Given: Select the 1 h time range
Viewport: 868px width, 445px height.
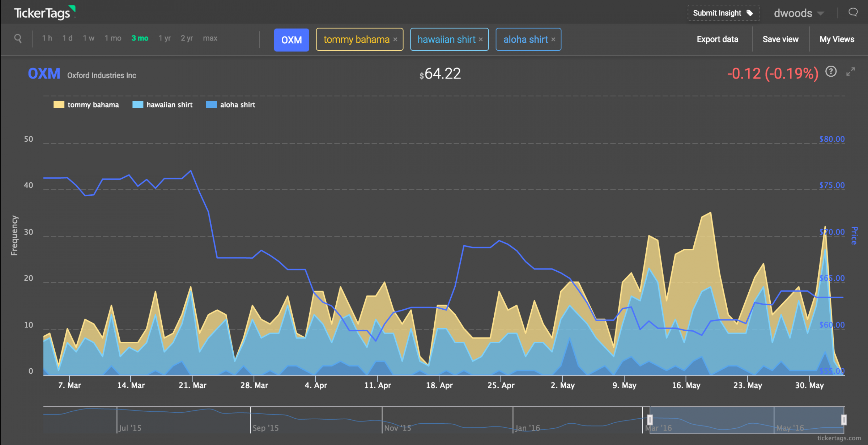Looking at the screenshot, I should (x=47, y=38).
